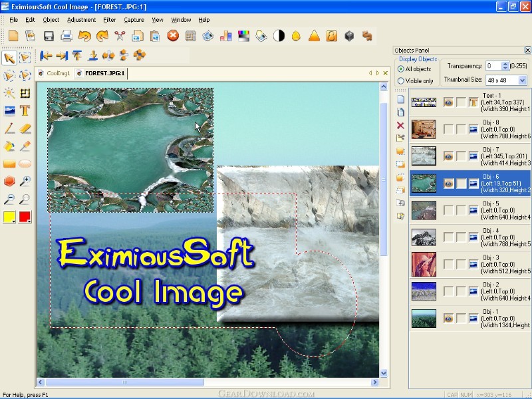Screen dimensions: 532x399
Task: Close the Objects Panel
Action: click(x=527, y=51)
